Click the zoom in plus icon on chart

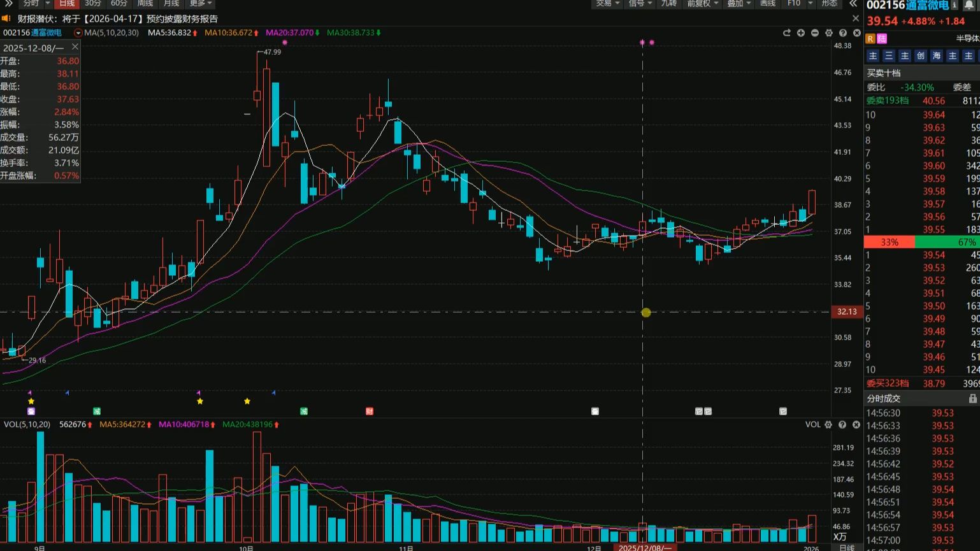click(800, 33)
